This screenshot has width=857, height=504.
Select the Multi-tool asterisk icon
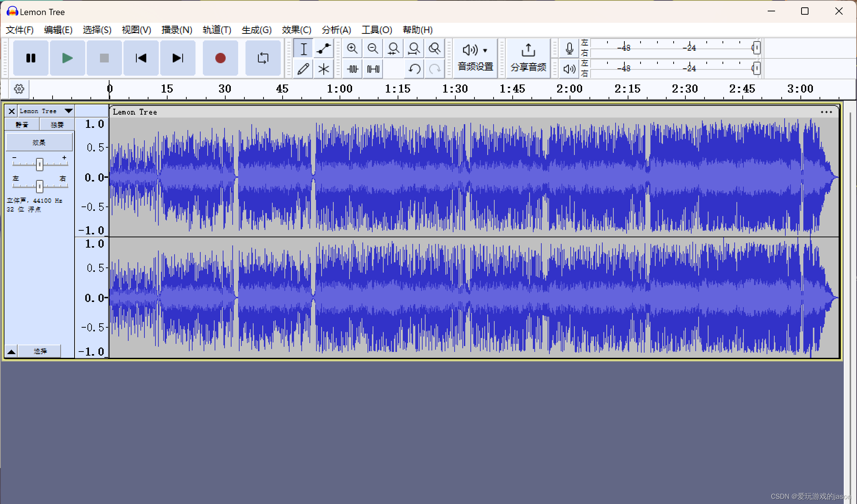click(324, 69)
